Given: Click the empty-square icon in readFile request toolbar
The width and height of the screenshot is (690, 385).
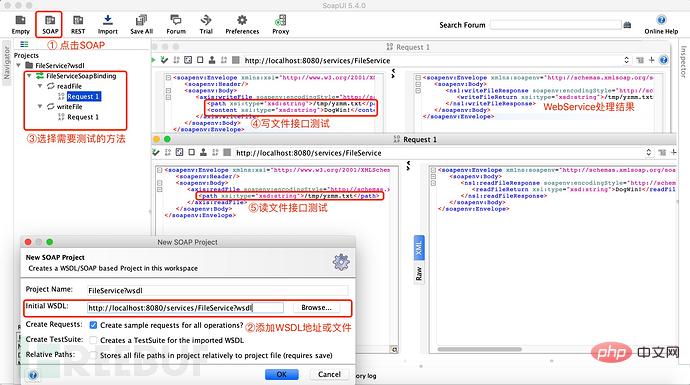Looking at the screenshot, I should [191, 152].
